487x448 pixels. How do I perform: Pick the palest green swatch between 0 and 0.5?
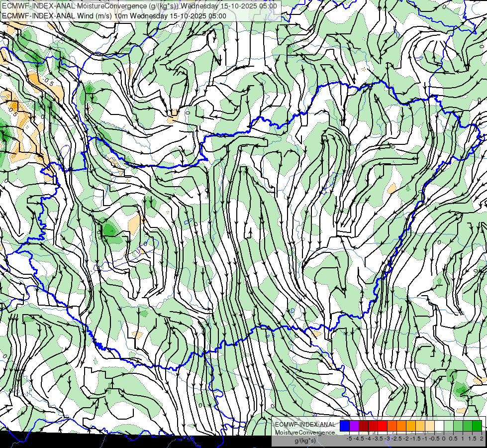tap(449, 426)
